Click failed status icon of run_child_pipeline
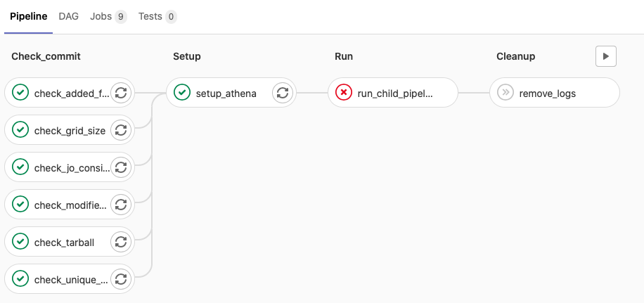The height and width of the screenshot is (303, 644). click(x=344, y=93)
